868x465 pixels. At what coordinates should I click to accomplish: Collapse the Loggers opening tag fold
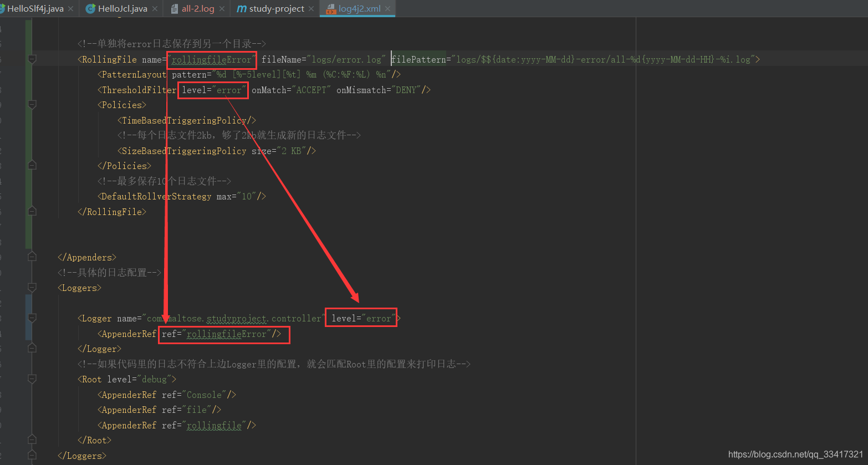(x=32, y=288)
